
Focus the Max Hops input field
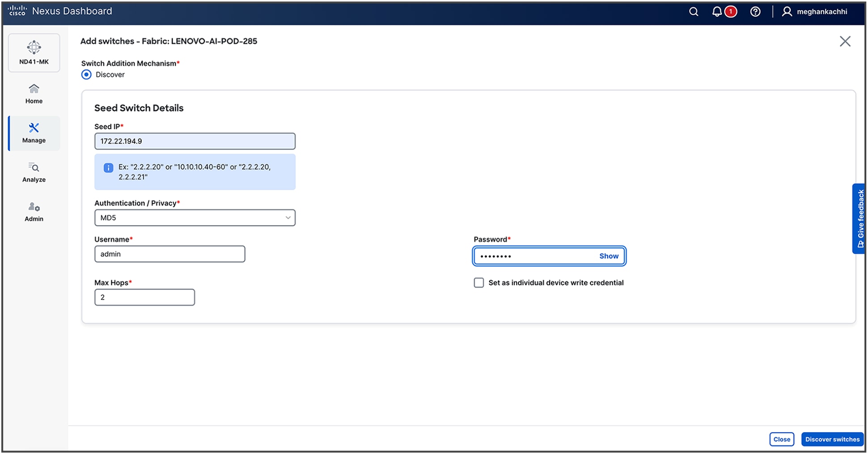click(144, 297)
